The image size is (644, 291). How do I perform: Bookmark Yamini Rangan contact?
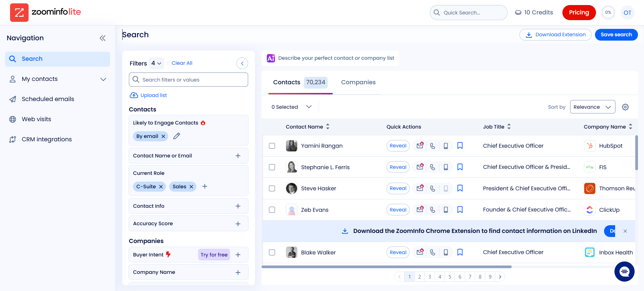[x=460, y=146]
